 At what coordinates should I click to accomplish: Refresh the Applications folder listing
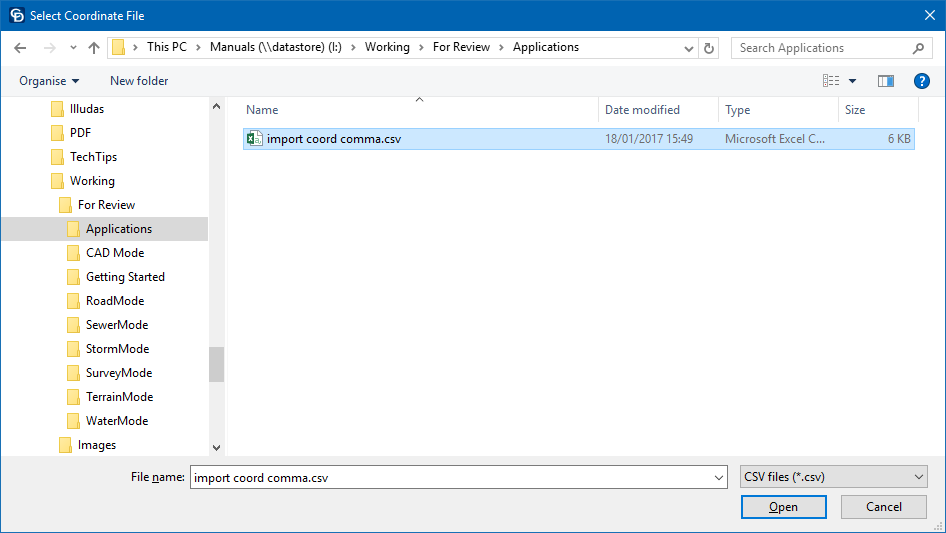point(709,48)
